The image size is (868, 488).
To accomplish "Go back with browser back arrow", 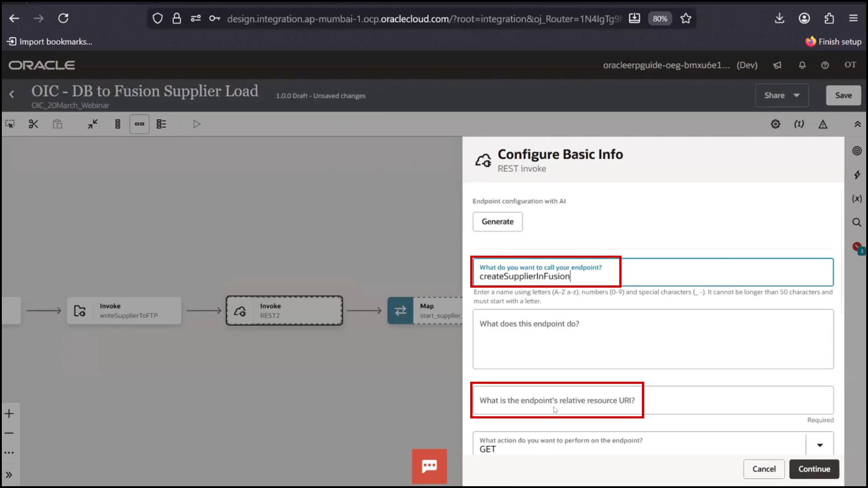I will (x=14, y=19).
